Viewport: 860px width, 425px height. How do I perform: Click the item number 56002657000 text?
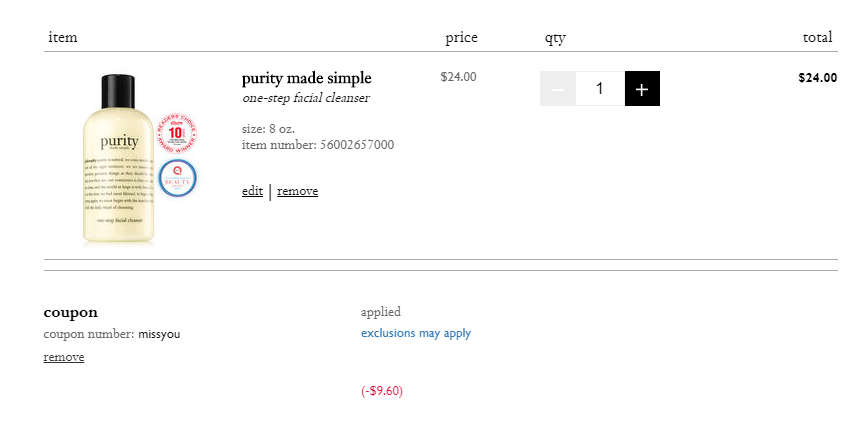pyautogui.click(x=318, y=145)
